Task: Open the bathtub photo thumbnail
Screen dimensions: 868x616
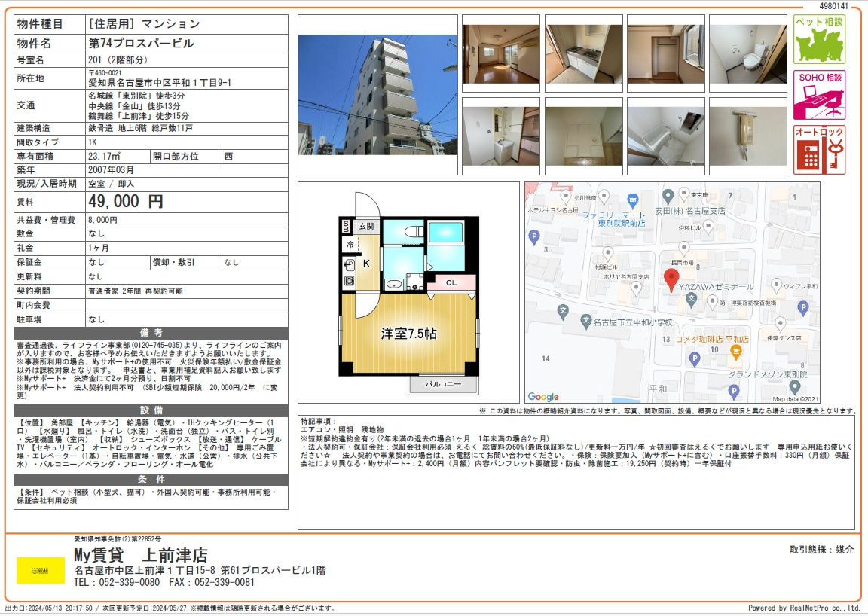Action: coord(666,136)
